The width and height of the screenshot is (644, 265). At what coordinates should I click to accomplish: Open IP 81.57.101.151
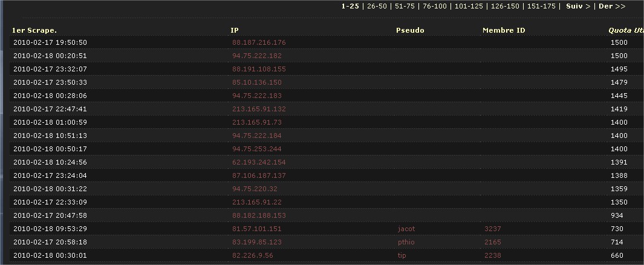click(257, 229)
